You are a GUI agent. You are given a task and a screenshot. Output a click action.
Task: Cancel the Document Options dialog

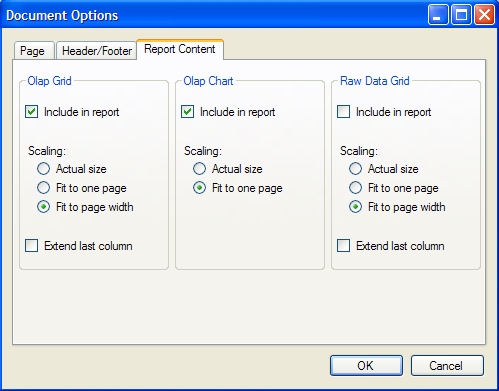tap(447, 365)
